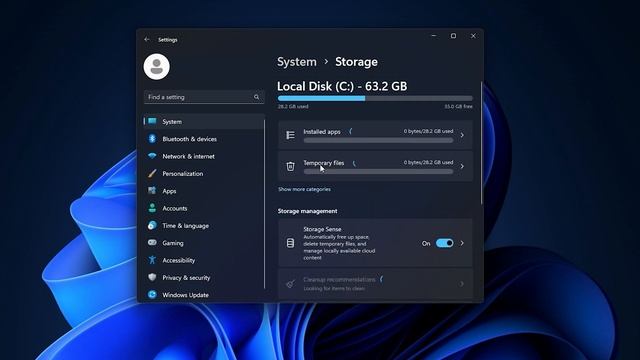Open Windows Update settings
Viewport: 640px width, 360px height.
click(204, 295)
